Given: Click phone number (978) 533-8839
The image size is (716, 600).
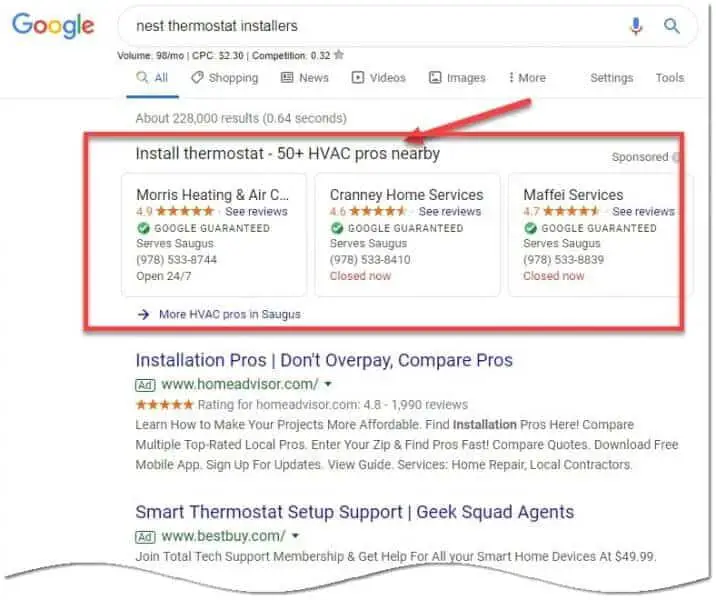Looking at the screenshot, I should tap(563, 260).
